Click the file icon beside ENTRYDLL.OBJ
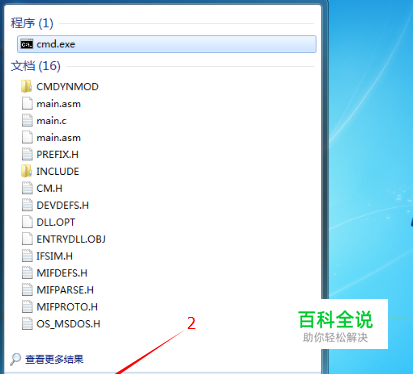 [27, 239]
